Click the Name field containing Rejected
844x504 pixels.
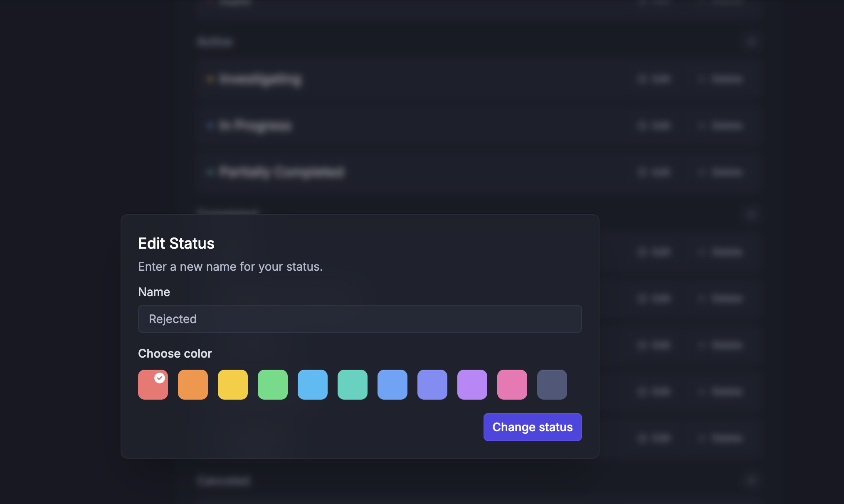(x=360, y=319)
